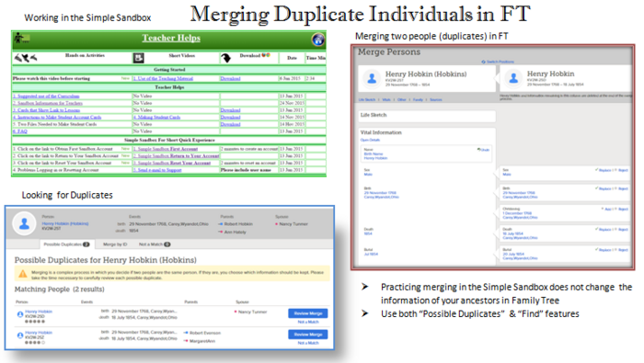Open Henry Hobkin KV2W-25D name link
The image size is (644, 363).
39,312
